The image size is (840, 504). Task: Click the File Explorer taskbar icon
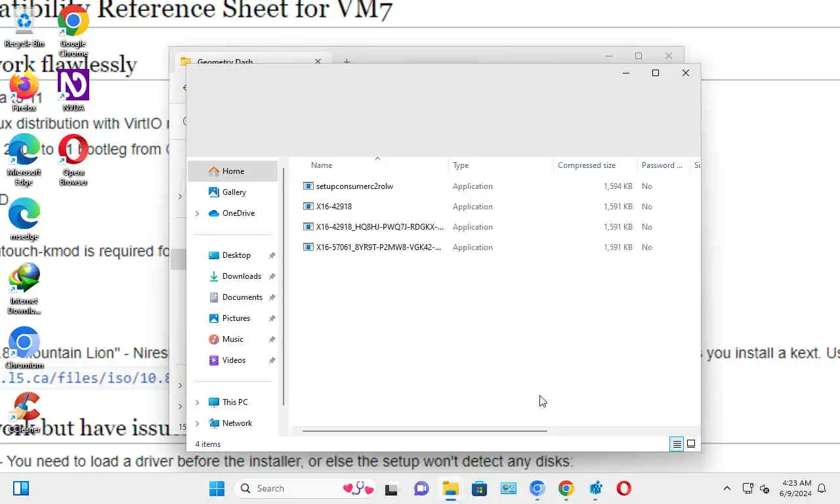450,488
